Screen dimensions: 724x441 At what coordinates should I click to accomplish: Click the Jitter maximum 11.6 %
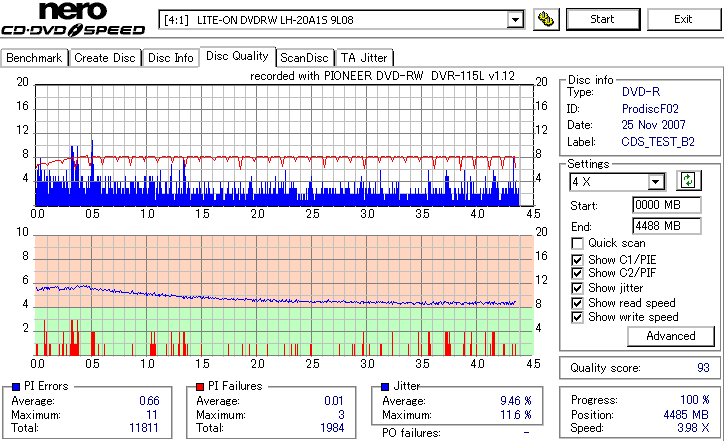516,415
